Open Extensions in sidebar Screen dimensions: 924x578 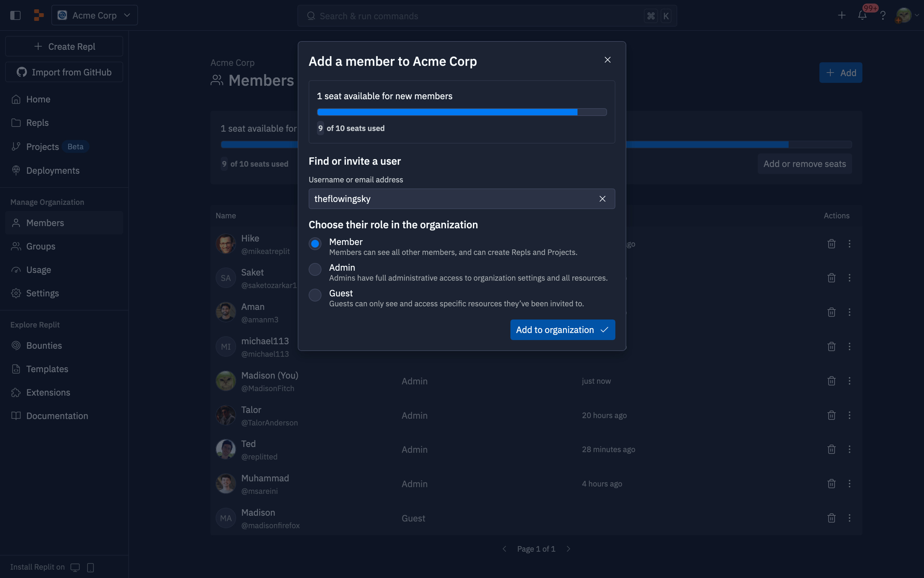[x=64, y=393]
